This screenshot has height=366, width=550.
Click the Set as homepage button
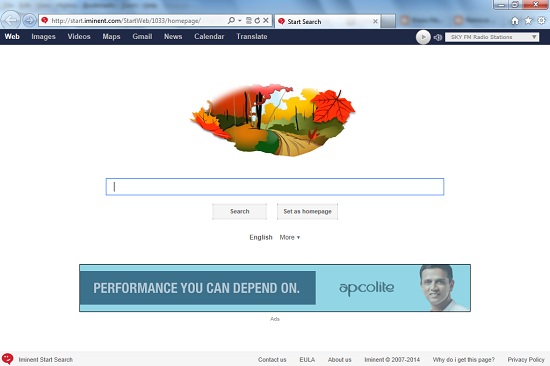[x=307, y=211]
